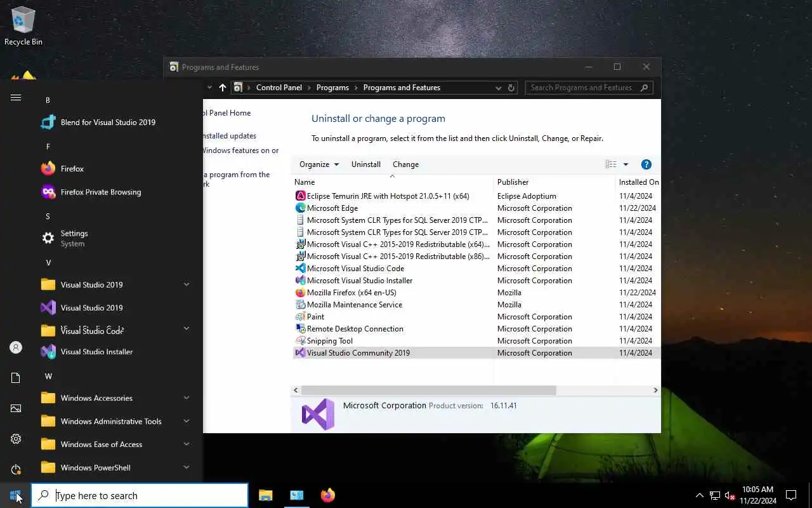Select Eclipse Temurin JRE entry
812x508 pixels.
click(x=476, y=196)
